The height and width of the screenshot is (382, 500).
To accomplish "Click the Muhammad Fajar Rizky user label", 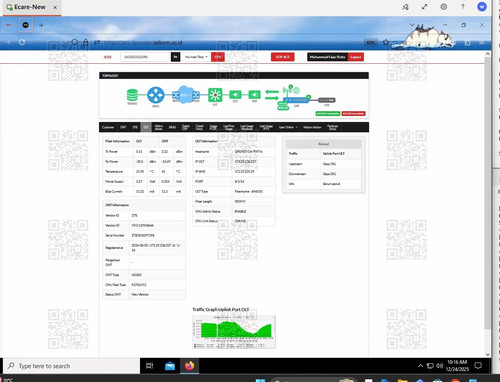I will [x=327, y=57].
